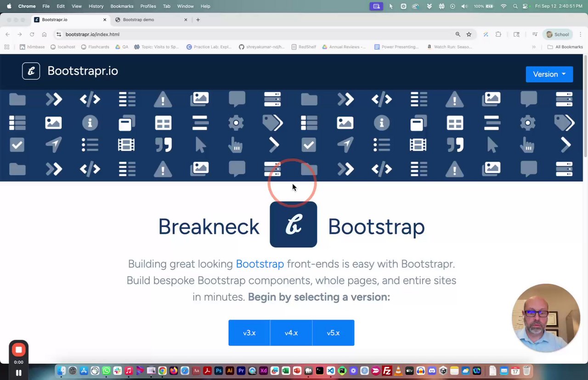The height and width of the screenshot is (380, 588).
Task: Open a new browser tab
Action: (x=198, y=20)
